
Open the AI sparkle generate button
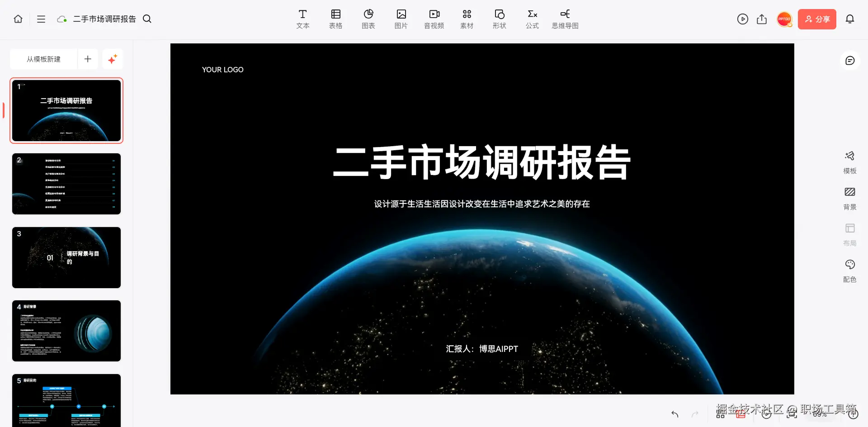coord(113,59)
